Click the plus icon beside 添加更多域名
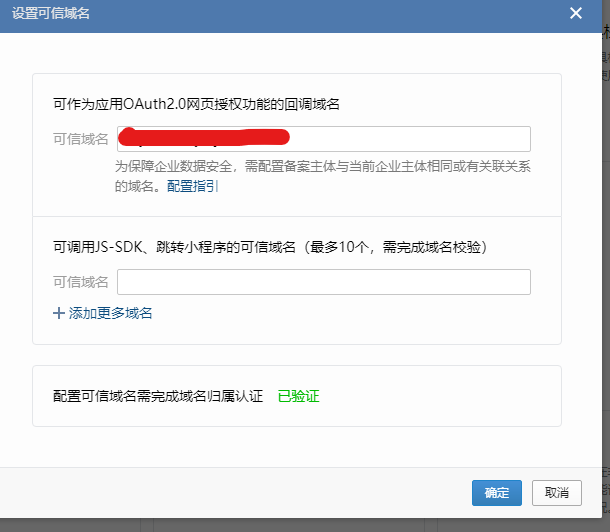610x532 pixels. (x=58, y=313)
